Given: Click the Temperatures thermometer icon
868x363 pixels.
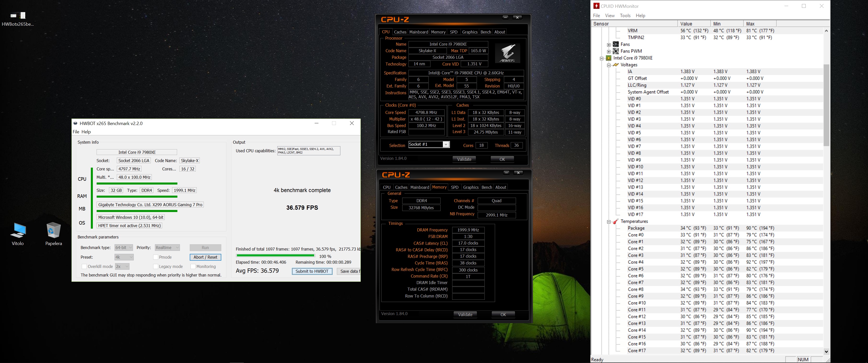Looking at the screenshot, I should [616, 221].
